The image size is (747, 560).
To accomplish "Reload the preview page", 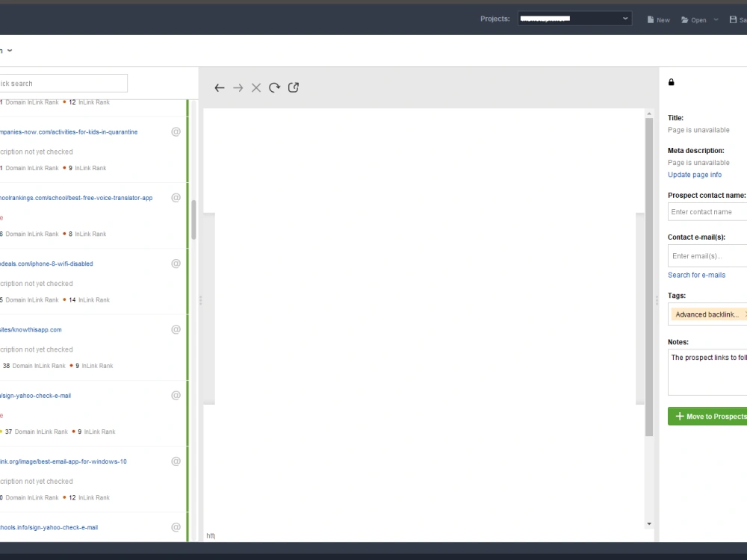I will [274, 87].
